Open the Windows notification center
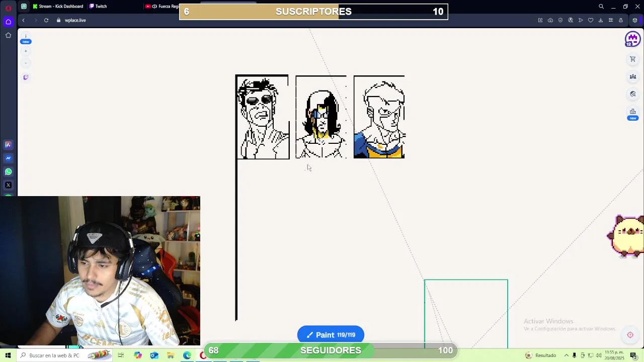Image resolution: width=644 pixels, height=362 pixels. (x=633, y=355)
